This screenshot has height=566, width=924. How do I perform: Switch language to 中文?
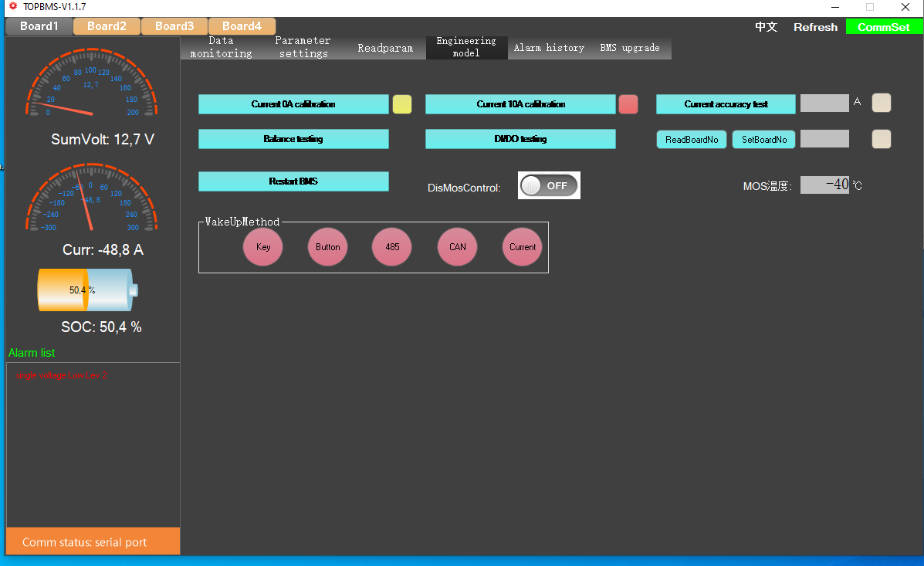tap(766, 27)
